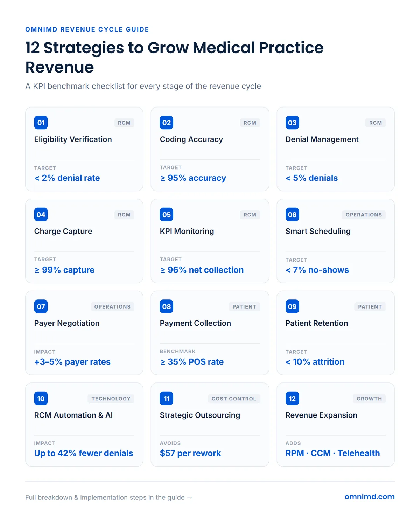Click the TECHNOLOGY tag

click(111, 399)
